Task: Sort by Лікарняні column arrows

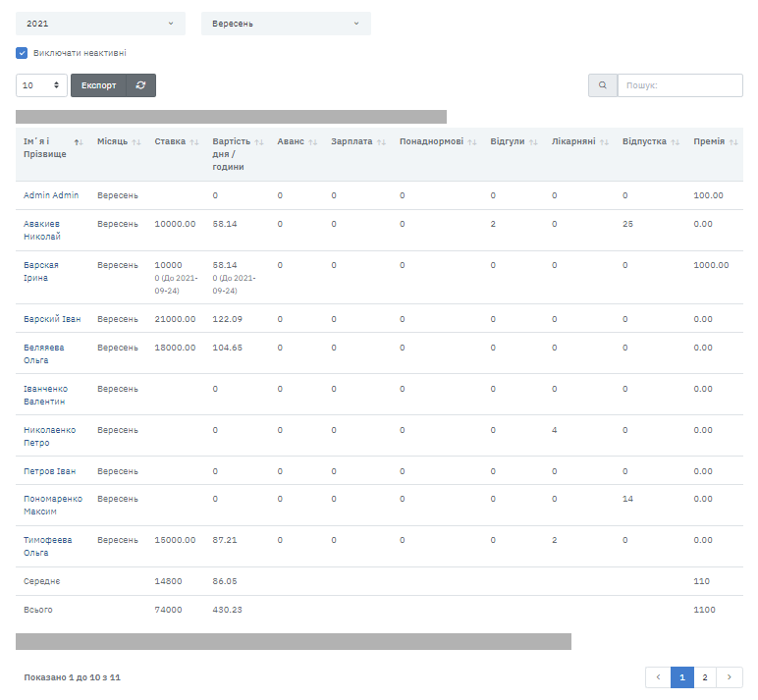Action: (604, 142)
